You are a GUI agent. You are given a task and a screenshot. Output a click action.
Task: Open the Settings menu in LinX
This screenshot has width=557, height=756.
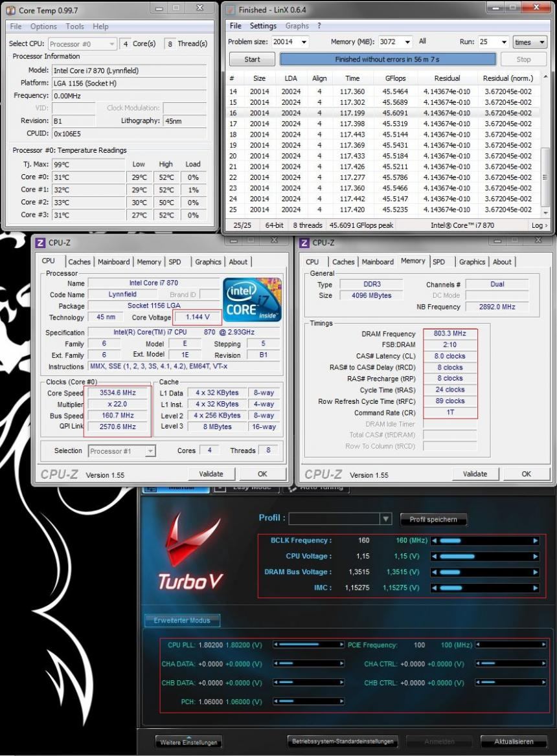click(x=263, y=25)
